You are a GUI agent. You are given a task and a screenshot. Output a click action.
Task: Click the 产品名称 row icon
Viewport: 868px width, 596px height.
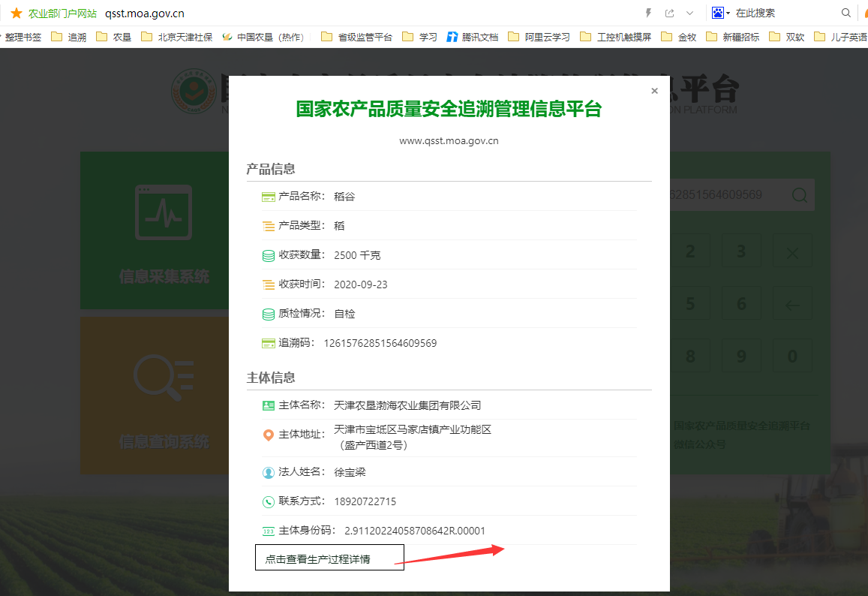click(x=268, y=197)
